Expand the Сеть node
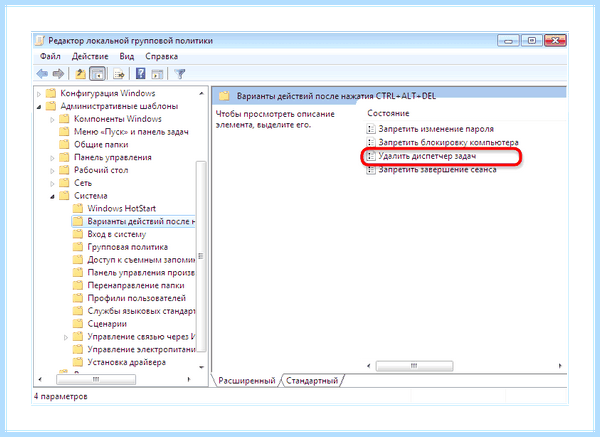The height and width of the screenshot is (437, 600). (x=52, y=183)
